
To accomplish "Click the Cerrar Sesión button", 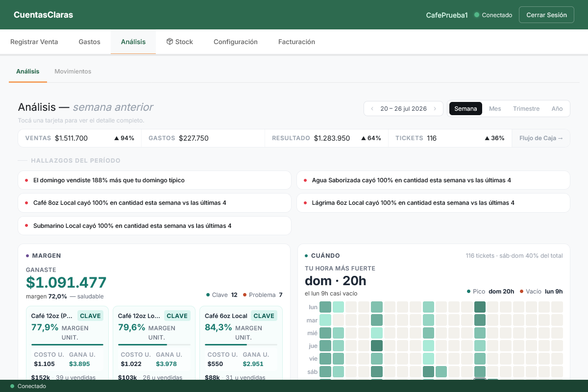I will 546,15.
